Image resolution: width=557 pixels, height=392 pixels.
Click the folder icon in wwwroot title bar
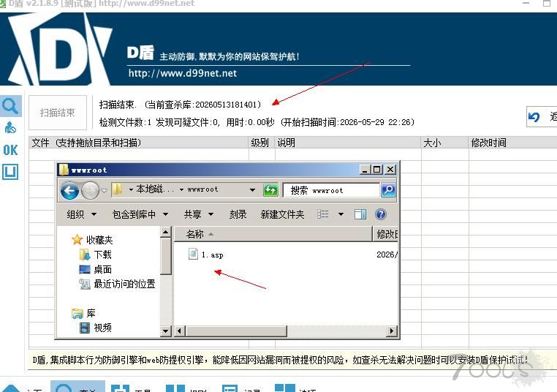64,170
